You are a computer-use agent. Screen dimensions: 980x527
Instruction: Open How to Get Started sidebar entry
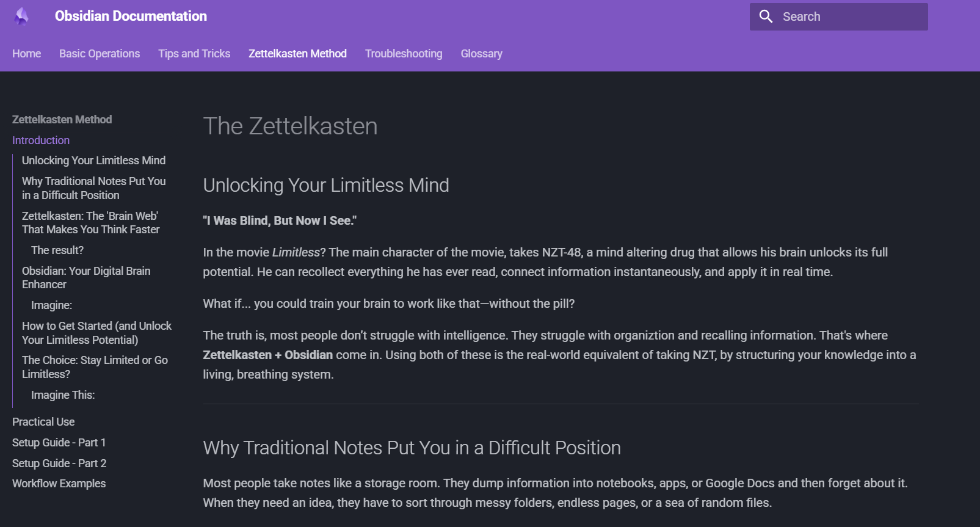click(96, 333)
